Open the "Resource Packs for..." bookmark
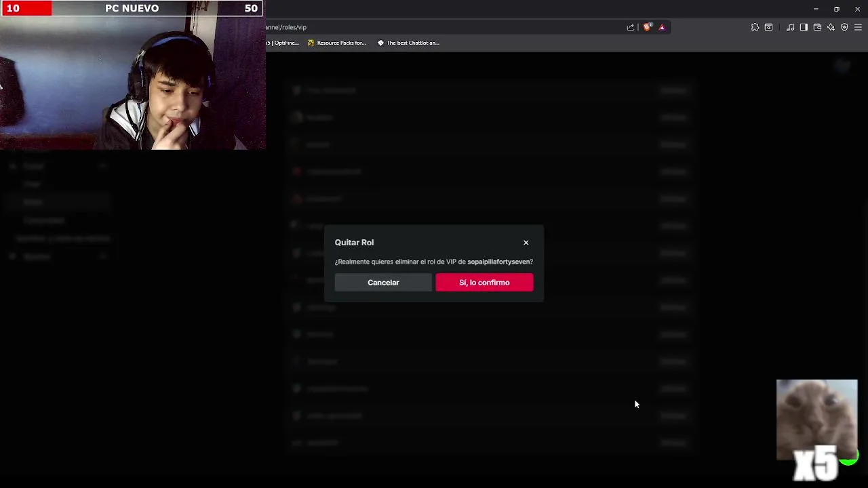 click(x=337, y=43)
